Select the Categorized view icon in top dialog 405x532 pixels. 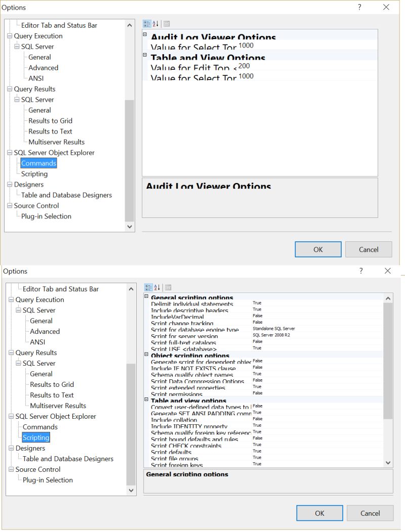(x=146, y=24)
